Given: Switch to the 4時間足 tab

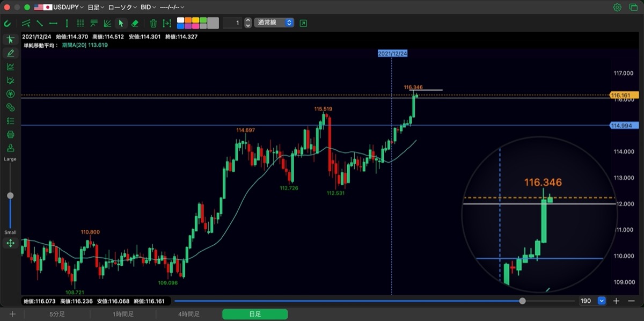Looking at the screenshot, I should click(189, 314).
